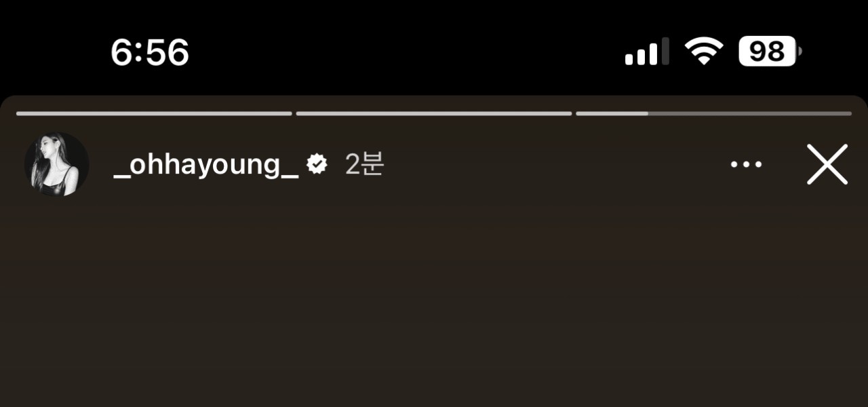Select the second story progress segment
The height and width of the screenshot is (407, 868).
[434, 113]
